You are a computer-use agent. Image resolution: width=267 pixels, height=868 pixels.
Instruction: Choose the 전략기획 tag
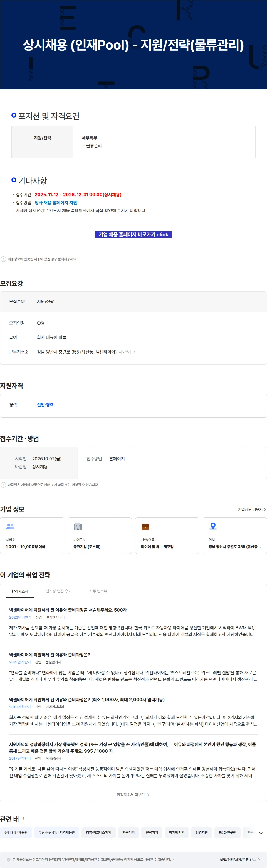(152, 833)
